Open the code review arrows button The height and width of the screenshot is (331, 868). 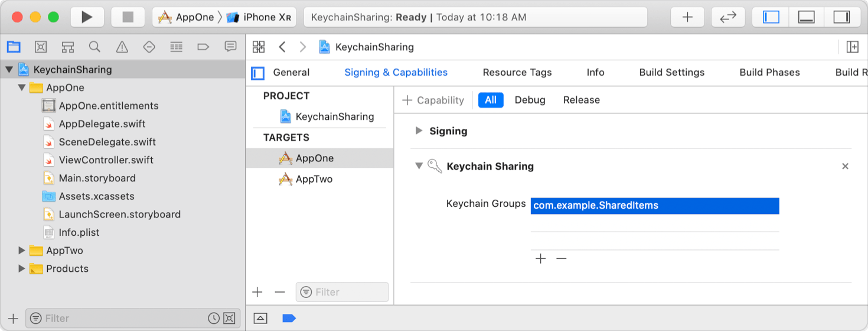click(x=727, y=17)
